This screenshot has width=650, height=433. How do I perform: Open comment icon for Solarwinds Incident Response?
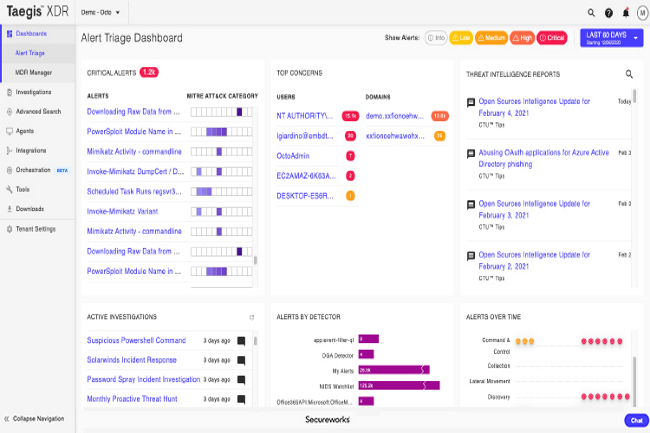click(x=241, y=360)
